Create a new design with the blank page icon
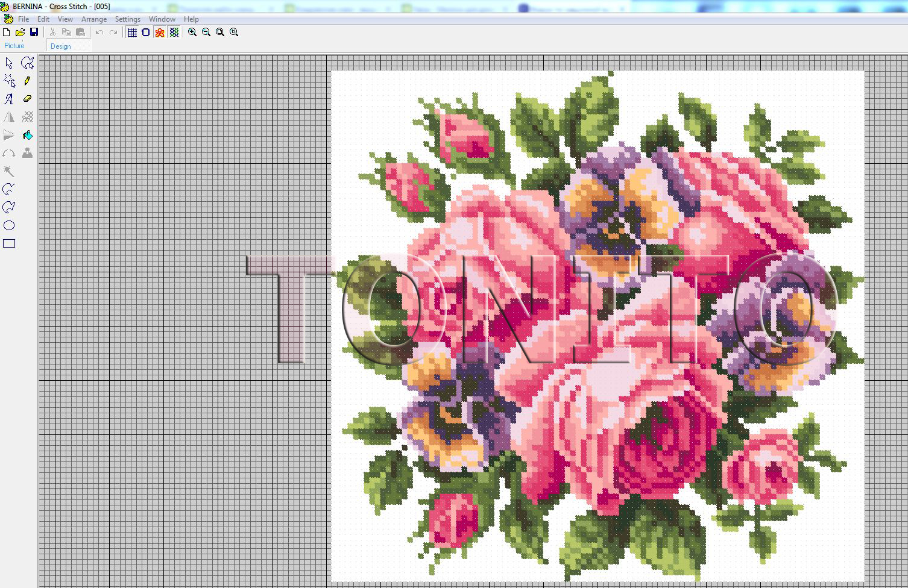Viewport: 908px width, 588px height. click(x=7, y=32)
